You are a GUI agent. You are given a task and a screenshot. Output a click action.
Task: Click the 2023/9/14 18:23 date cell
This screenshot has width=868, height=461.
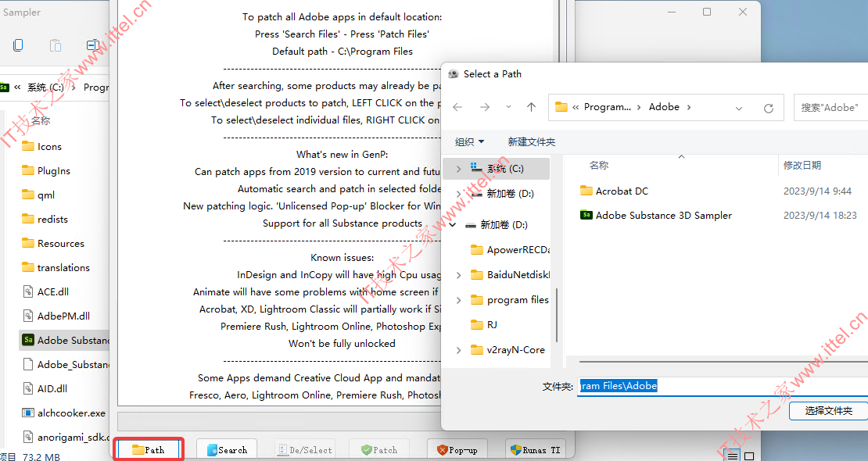[820, 216]
